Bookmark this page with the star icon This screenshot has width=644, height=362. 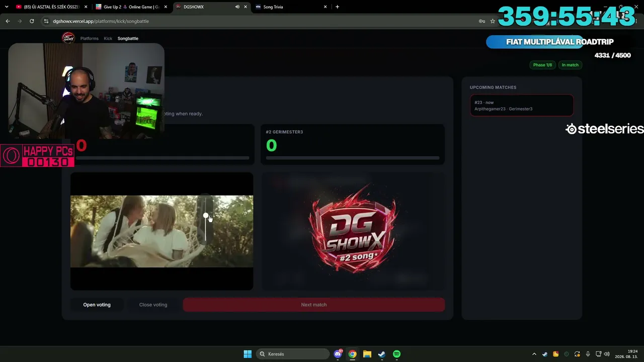[x=493, y=21]
